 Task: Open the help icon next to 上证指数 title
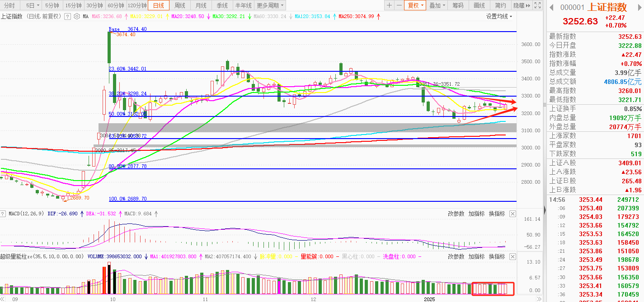67,16
